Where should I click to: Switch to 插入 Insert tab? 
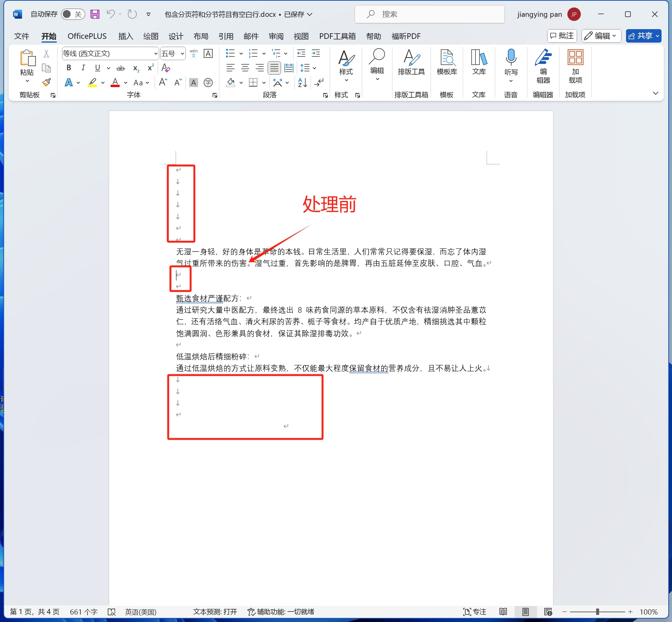coord(126,36)
